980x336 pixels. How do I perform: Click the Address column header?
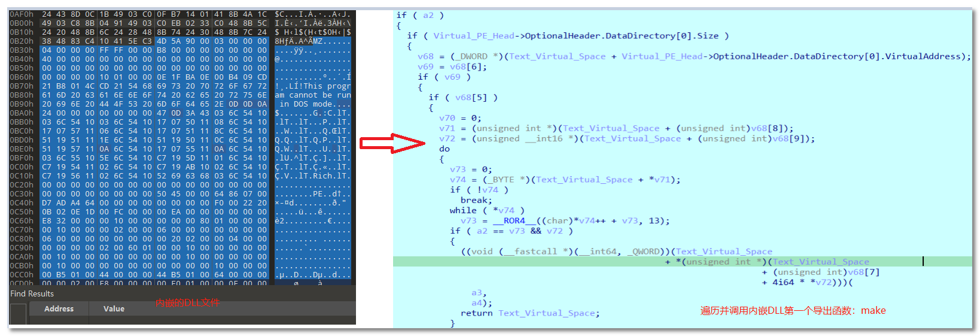point(59,309)
